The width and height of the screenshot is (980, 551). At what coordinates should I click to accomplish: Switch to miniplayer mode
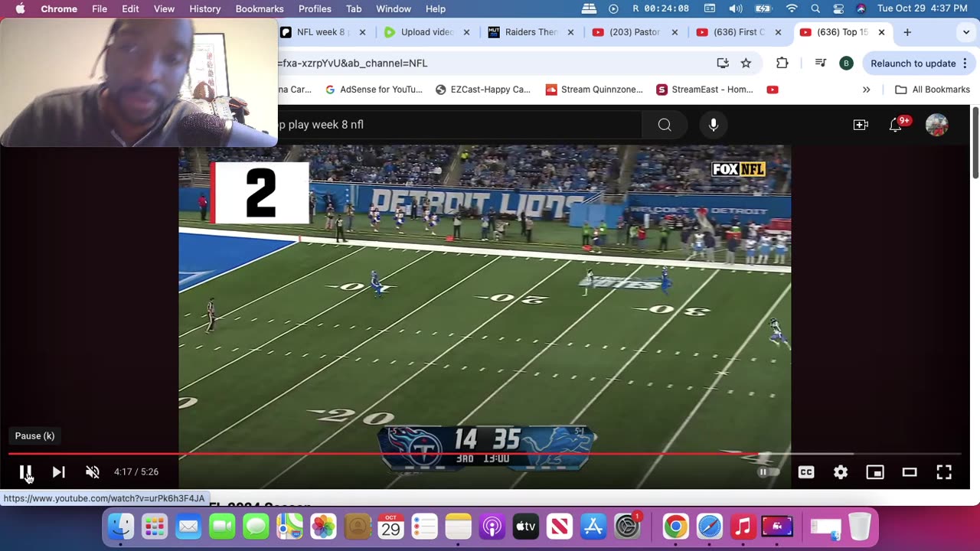click(x=875, y=472)
